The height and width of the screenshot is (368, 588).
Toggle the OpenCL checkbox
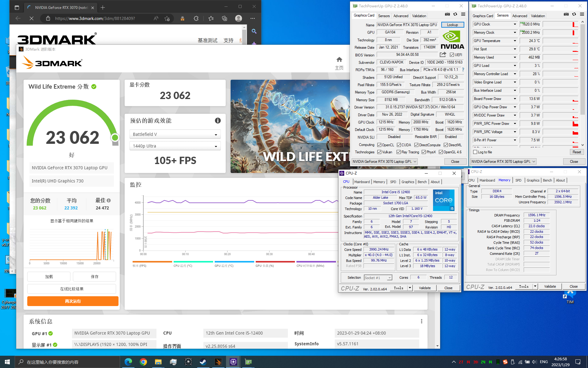tap(379, 145)
